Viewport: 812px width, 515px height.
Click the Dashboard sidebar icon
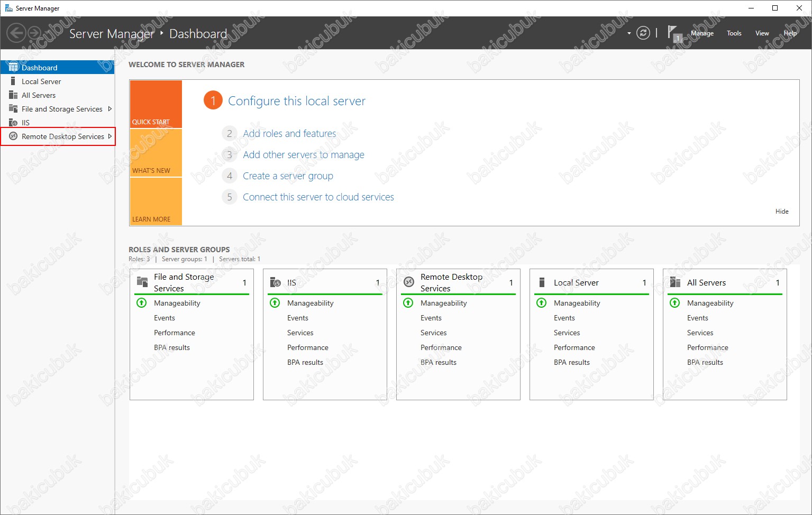pyautogui.click(x=13, y=67)
